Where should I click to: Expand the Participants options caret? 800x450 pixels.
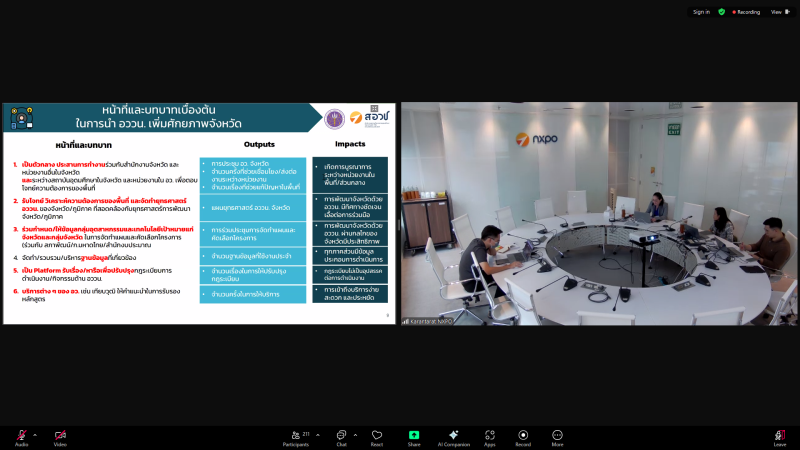(x=318, y=435)
